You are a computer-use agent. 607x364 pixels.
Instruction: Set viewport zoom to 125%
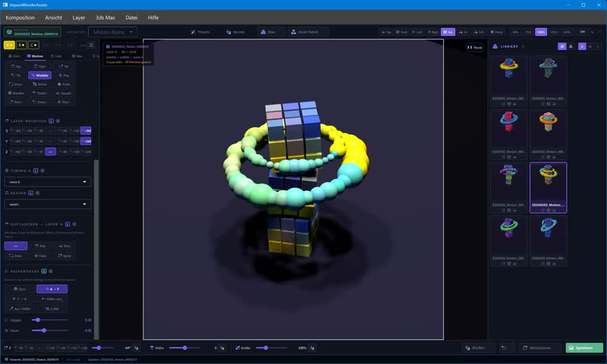(x=554, y=32)
